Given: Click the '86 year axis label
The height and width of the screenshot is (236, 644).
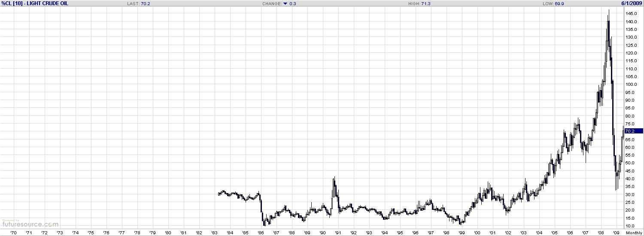Looking at the screenshot, I should click(261, 233).
